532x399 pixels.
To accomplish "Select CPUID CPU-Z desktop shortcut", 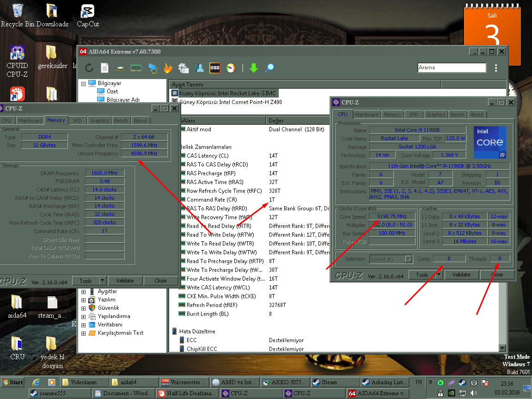I will [x=17, y=61].
